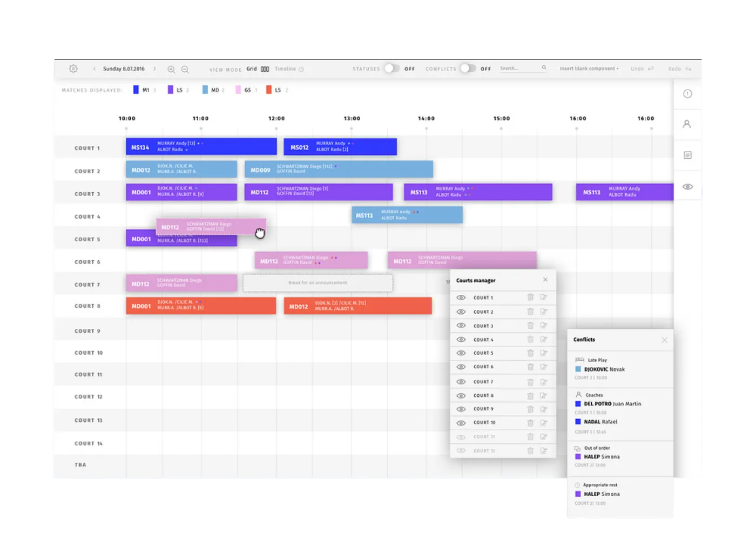
Task: Delete Court 4 using its trash icon
Action: pyautogui.click(x=530, y=339)
